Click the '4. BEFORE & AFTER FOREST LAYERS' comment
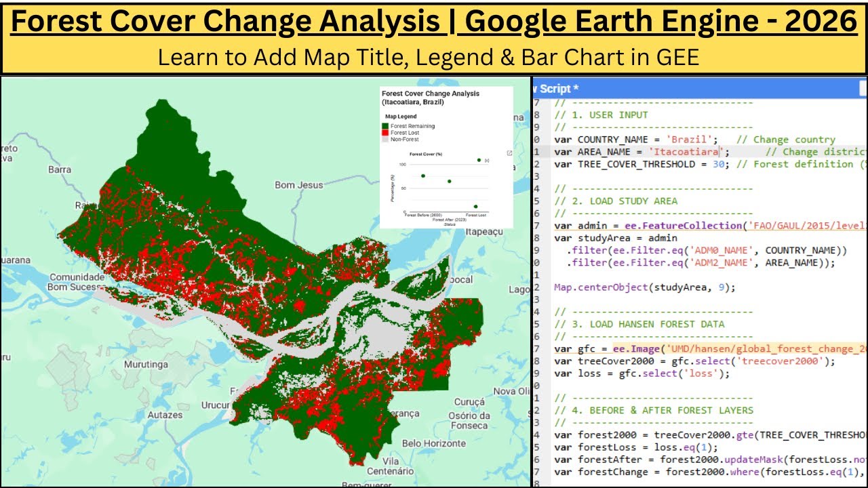The height and width of the screenshot is (488, 868). pyautogui.click(x=653, y=410)
